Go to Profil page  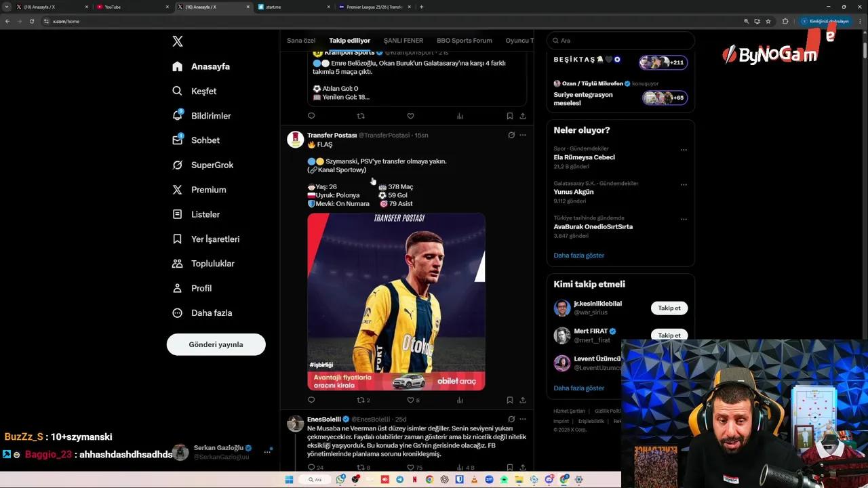click(x=192, y=288)
